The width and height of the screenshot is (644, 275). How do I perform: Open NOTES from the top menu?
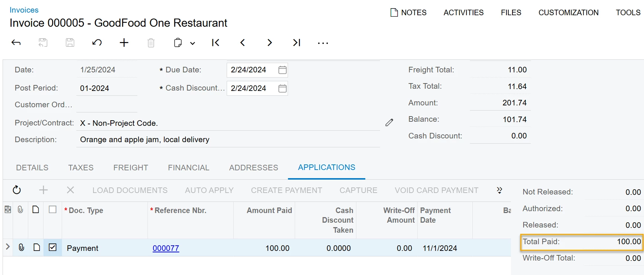pyautogui.click(x=408, y=13)
